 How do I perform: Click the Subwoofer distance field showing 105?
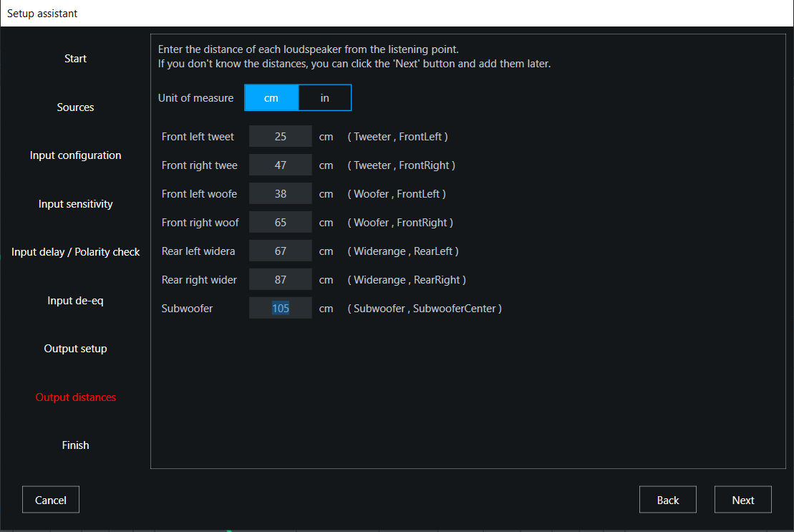click(x=280, y=309)
